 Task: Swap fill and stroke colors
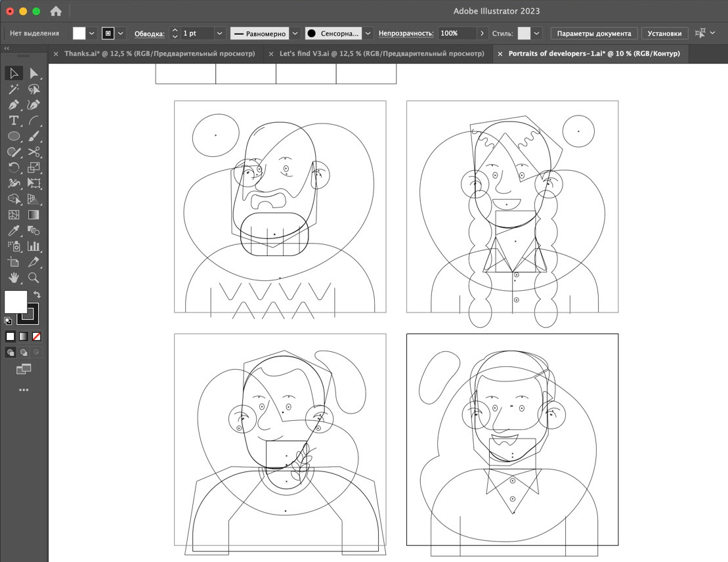pos(37,295)
